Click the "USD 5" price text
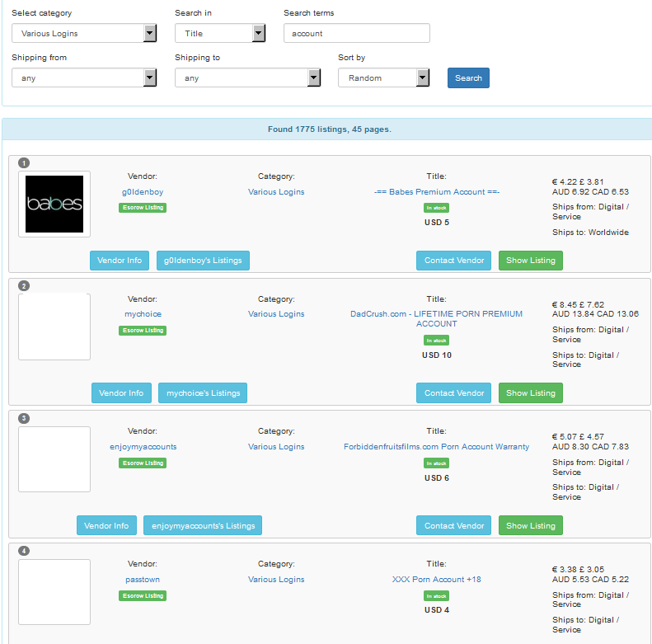Image resolution: width=652 pixels, height=644 pixels. pos(437,223)
